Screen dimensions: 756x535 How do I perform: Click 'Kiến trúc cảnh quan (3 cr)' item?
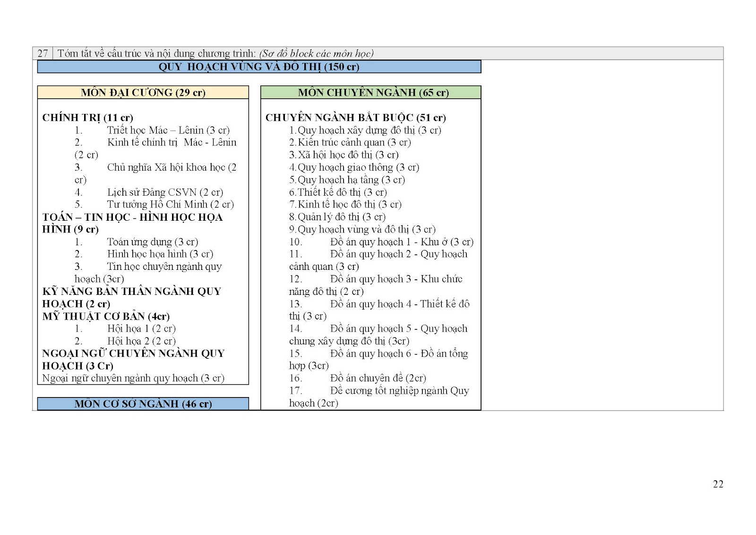click(354, 142)
